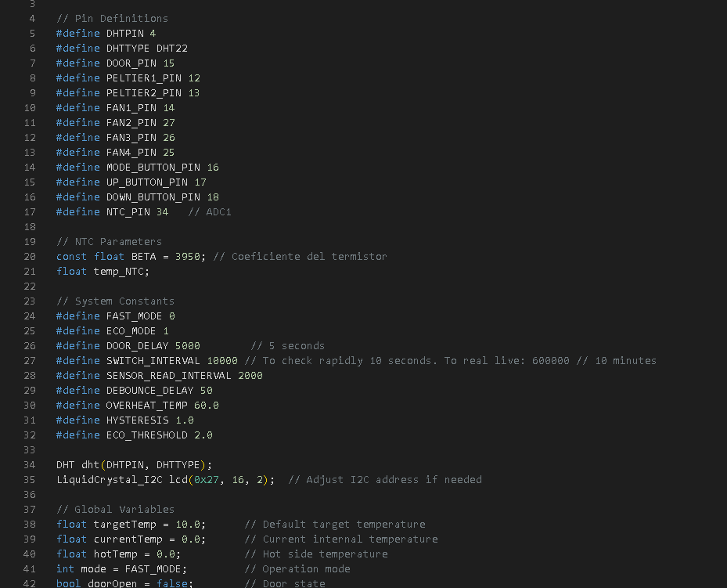Click line number 34 in gutter

pyautogui.click(x=29, y=464)
